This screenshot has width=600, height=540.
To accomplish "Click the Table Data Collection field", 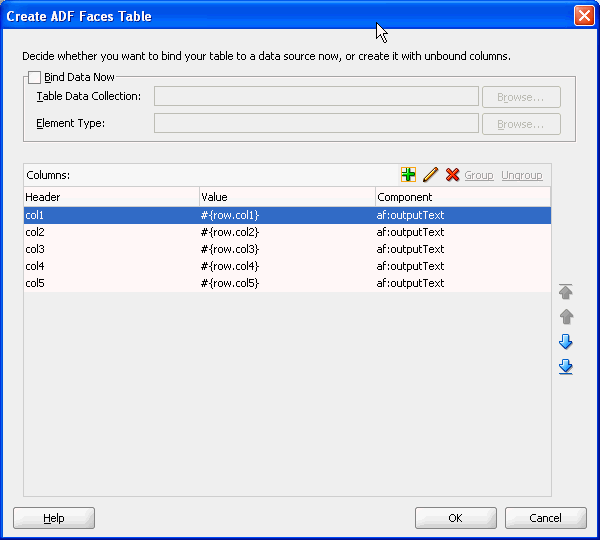I will (316, 96).
